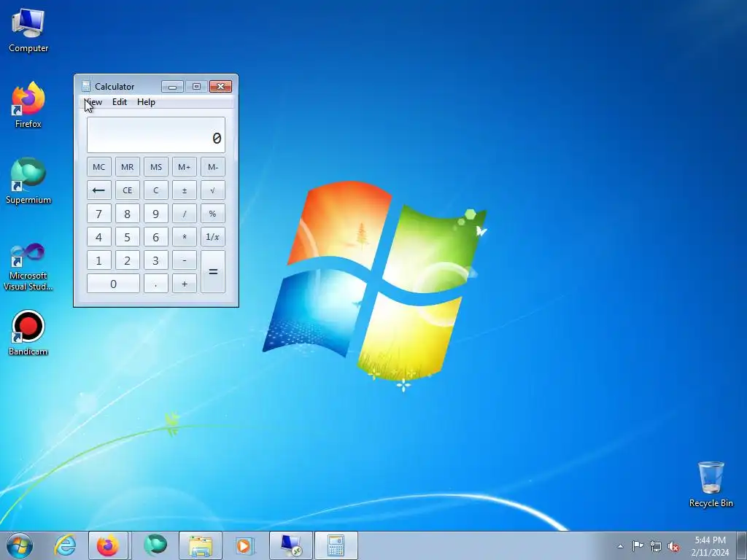This screenshot has width=747, height=560.
Task: Open Windows Media Player from taskbar
Action: click(x=244, y=545)
